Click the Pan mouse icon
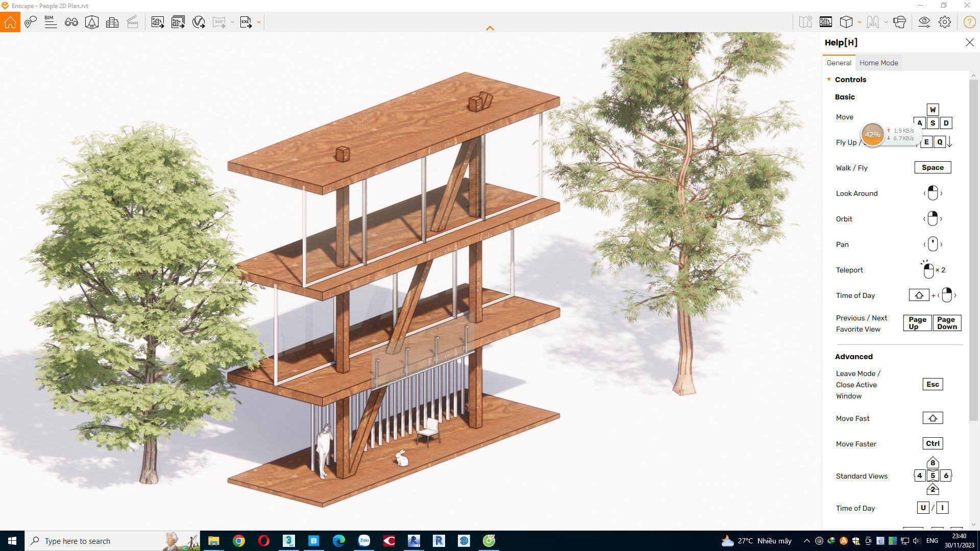Screen dimensions: 980x551 click(x=933, y=244)
